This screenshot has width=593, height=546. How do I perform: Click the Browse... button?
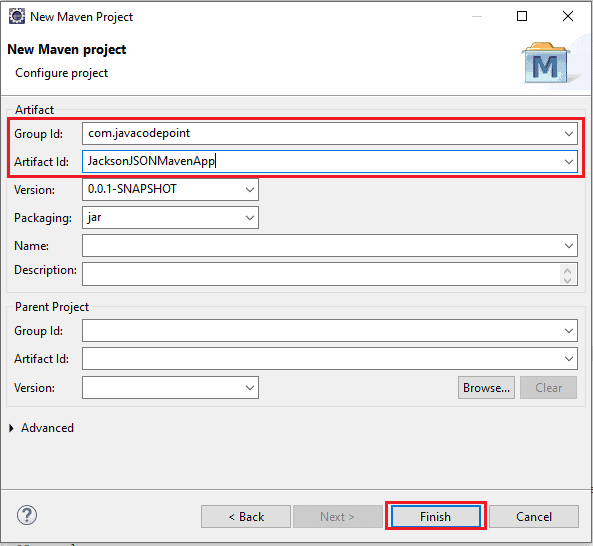pos(486,388)
